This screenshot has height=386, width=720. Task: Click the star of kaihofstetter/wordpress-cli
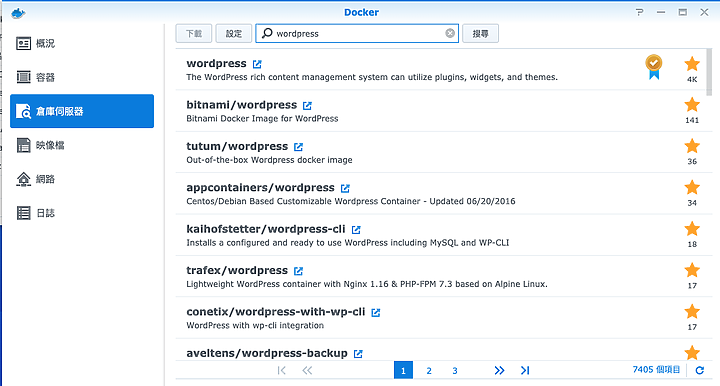coord(692,229)
